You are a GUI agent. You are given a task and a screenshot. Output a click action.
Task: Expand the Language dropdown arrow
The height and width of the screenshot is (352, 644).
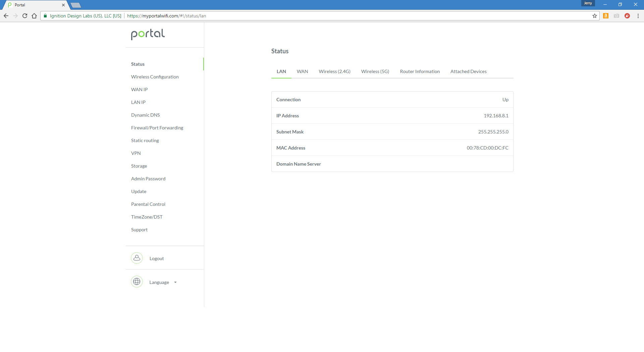click(175, 282)
